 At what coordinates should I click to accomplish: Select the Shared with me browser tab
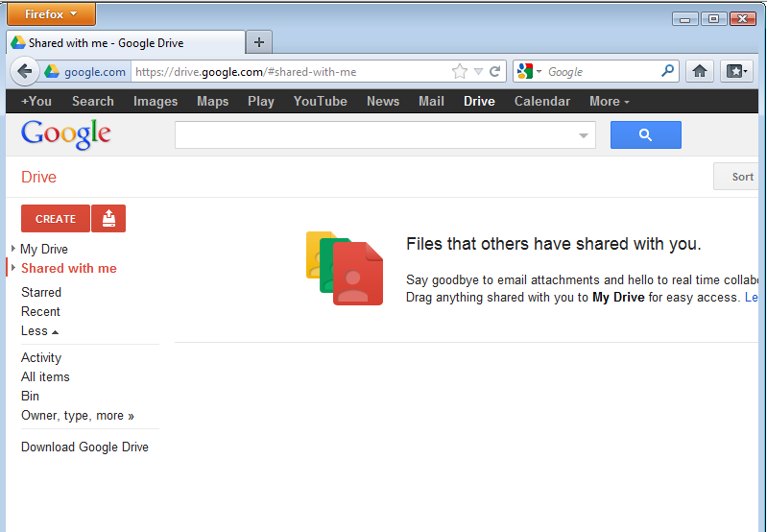(125, 42)
